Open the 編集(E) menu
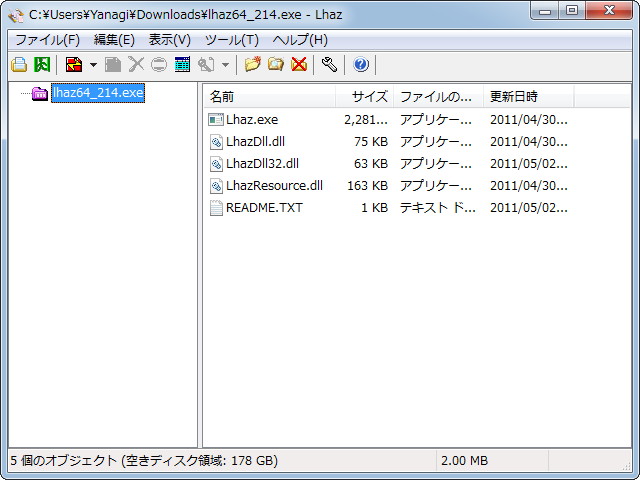The image size is (640, 480). (114, 40)
